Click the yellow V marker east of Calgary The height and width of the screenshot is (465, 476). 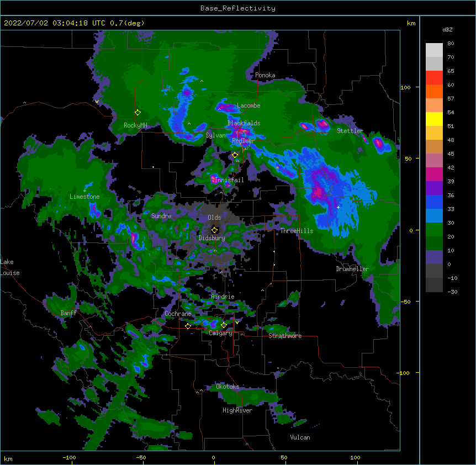(237, 323)
